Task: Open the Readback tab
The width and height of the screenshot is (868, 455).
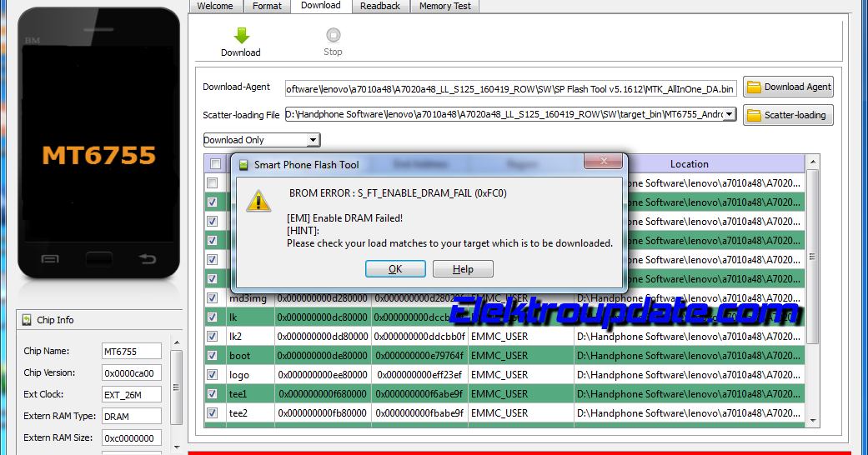Action: click(x=379, y=6)
